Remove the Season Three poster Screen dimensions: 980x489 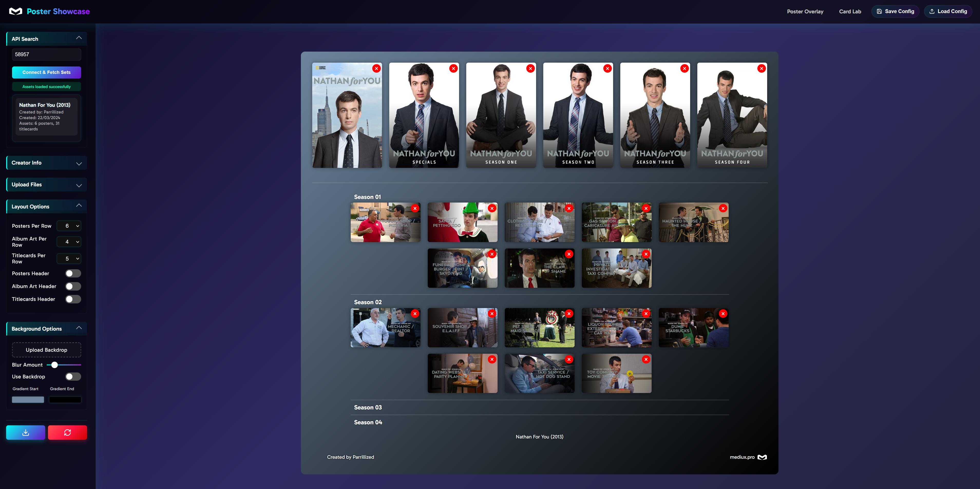pyautogui.click(x=684, y=69)
